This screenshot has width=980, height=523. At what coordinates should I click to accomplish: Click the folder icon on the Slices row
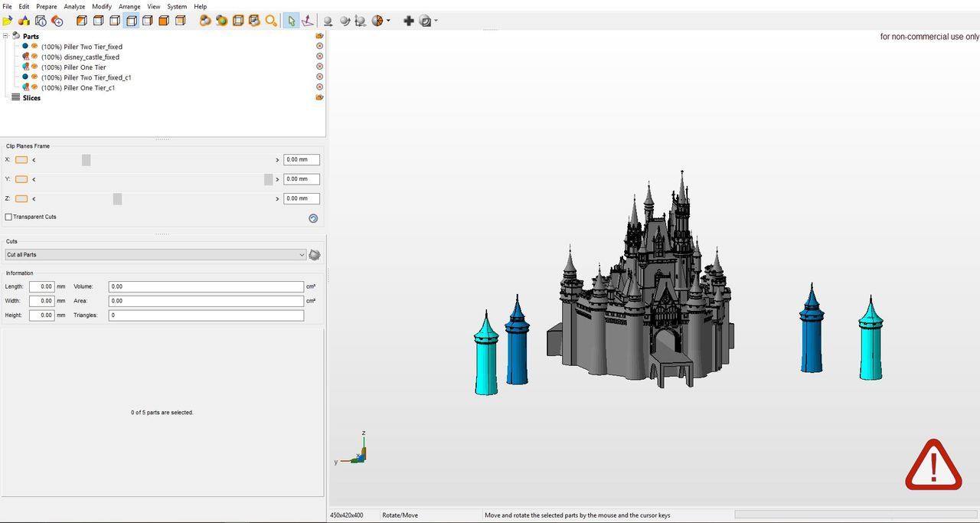coord(319,97)
